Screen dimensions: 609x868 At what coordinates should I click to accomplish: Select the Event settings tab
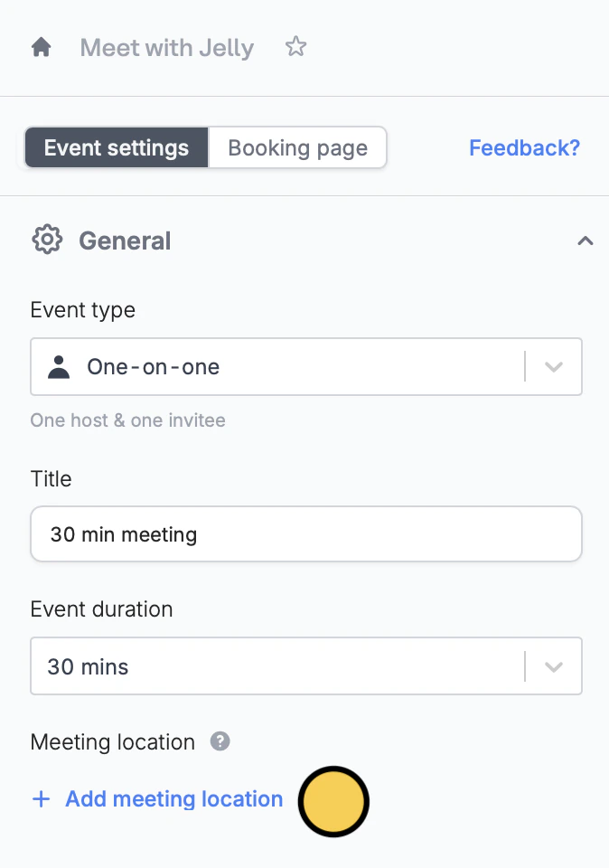coord(116,147)
